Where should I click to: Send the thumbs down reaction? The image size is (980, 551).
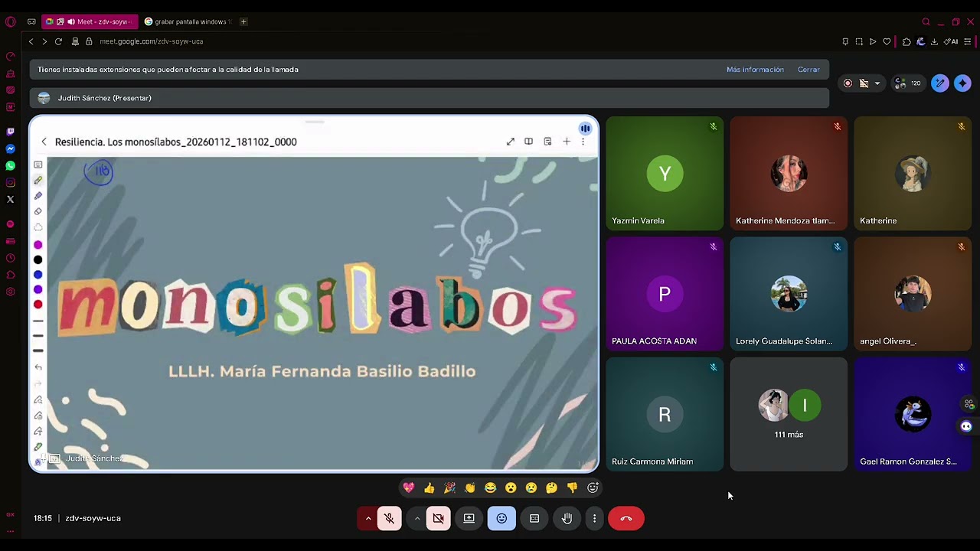click(x=572, y=487)
